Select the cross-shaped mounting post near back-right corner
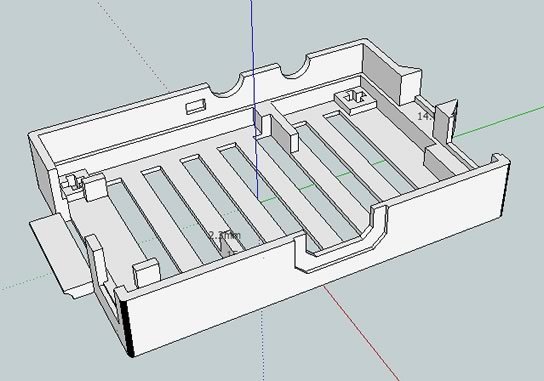The image size is (544, 381). tap(355, 99)
